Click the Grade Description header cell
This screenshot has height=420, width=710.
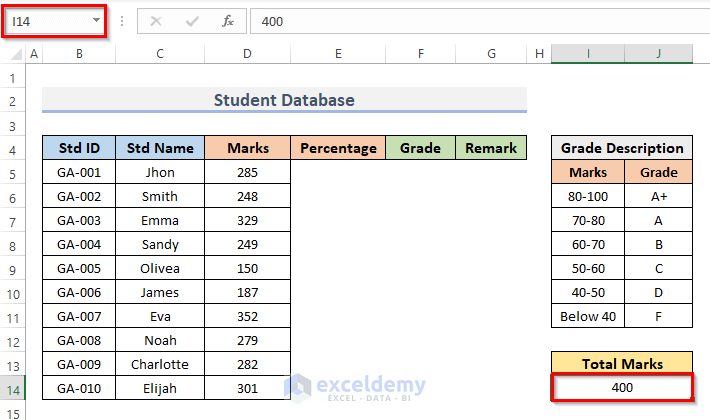[621, 148]
